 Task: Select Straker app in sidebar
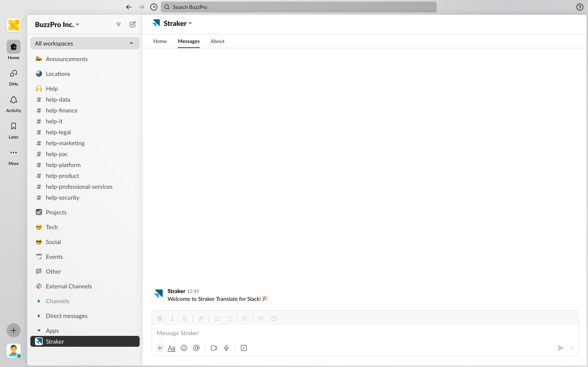[x=85, y=341]
